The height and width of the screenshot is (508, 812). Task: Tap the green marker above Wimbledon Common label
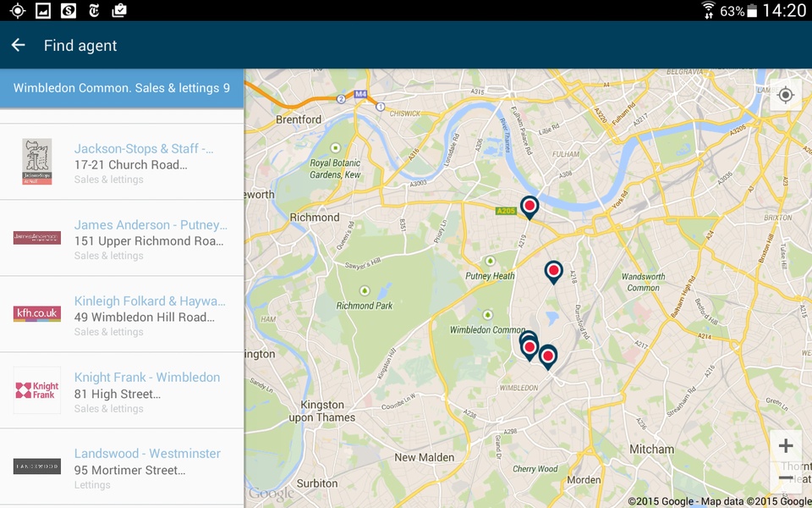487,315
